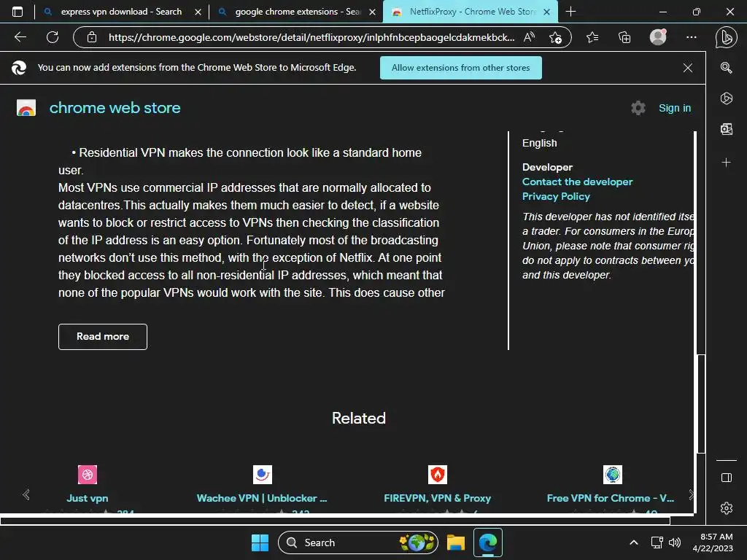Screen dimensions: 747x560
Task: Open the Just vpn extension icon
Action: click(88, 474)
